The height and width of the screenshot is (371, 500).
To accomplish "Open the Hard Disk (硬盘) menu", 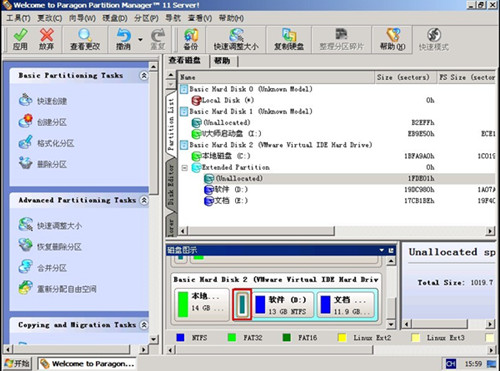I will click(115, 18).
